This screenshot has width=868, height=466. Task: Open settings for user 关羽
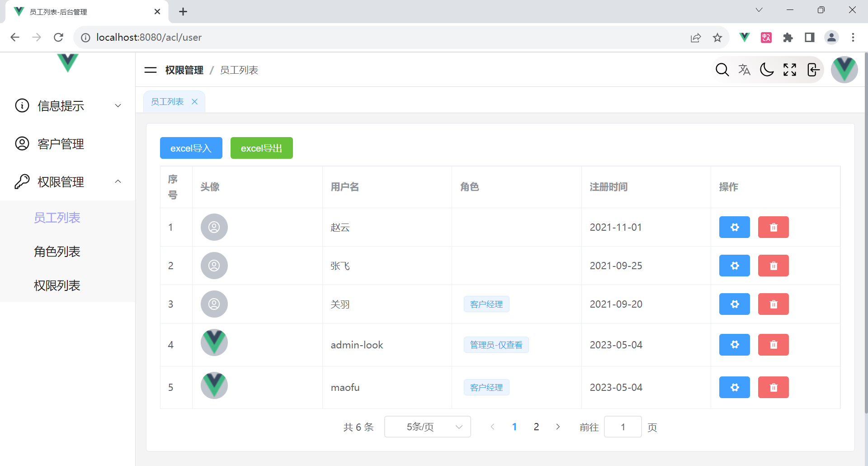tap(735, 304)
